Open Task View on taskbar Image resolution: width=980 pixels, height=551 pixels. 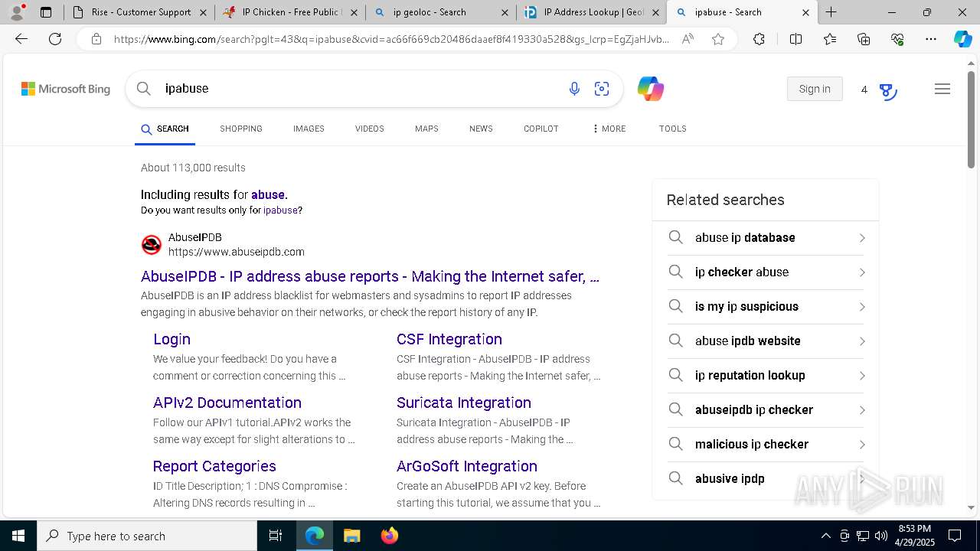[276, 536]
